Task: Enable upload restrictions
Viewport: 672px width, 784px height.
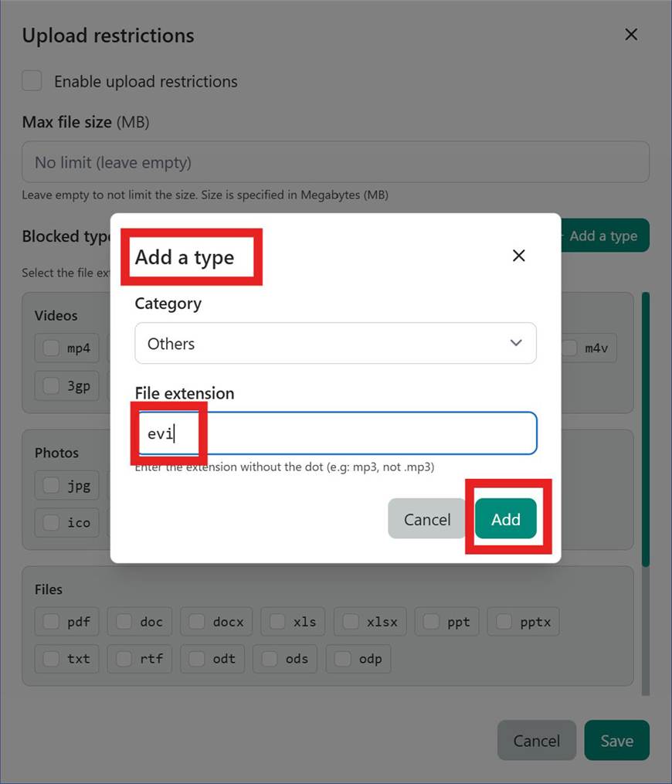Action: 32,80
